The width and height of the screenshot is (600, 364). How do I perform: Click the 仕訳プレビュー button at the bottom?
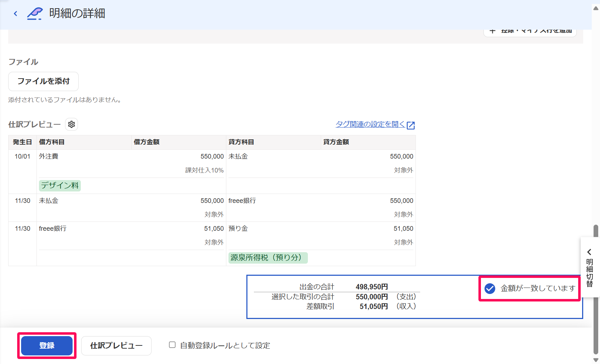point(116,345)
